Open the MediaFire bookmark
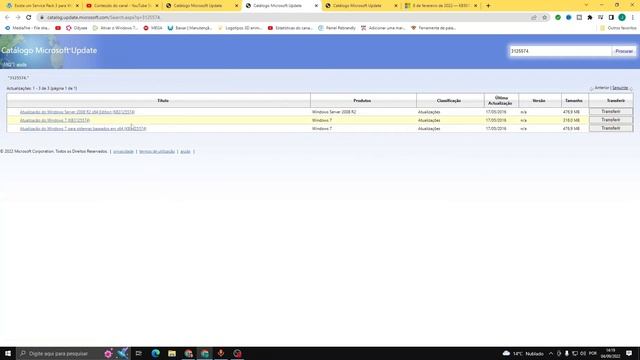This screenshot has width=640, height=360. click(27, 28)
